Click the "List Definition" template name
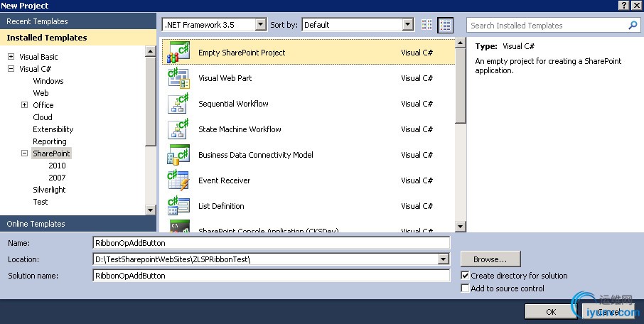This screenshot has width=644, height=324. tap(221, 206)
